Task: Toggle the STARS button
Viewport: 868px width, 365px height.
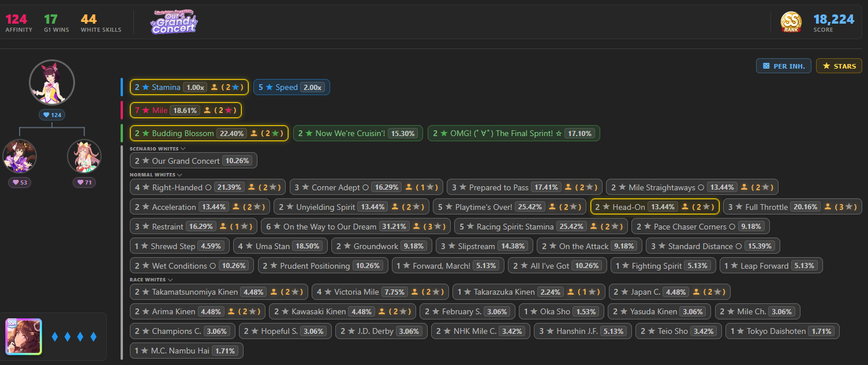Action: pos(839,66)
